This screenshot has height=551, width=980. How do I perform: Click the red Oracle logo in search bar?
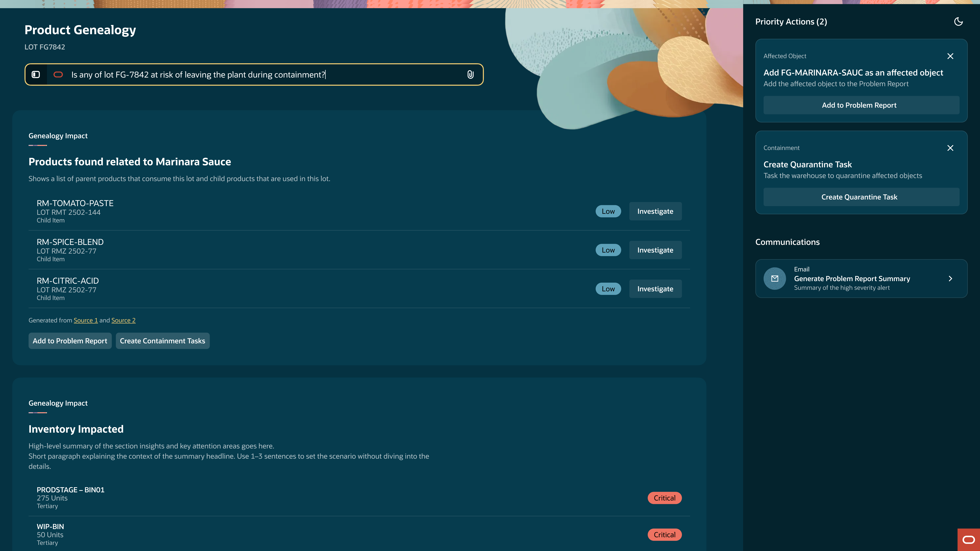[58, 74]
